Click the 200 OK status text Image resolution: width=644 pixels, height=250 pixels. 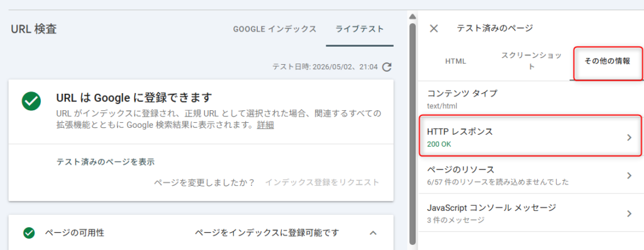tap(439, 144)
